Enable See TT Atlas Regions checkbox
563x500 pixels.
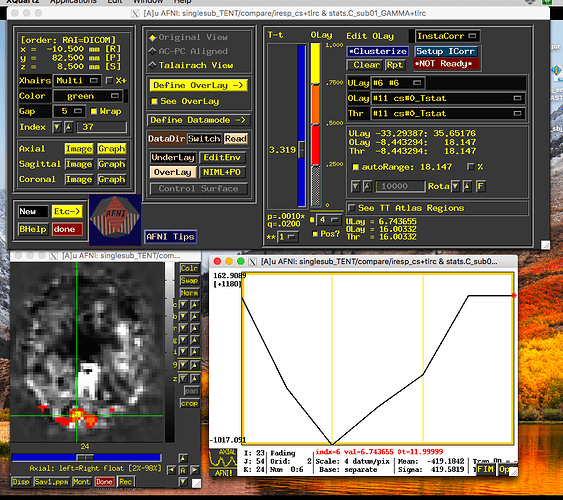click(352, 208)
